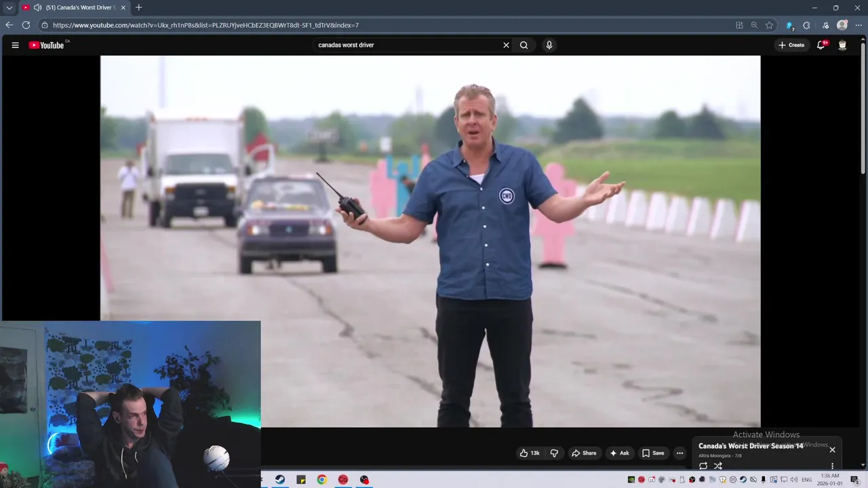
Task: Open volume control in system tray
Action: click(794, 479)
